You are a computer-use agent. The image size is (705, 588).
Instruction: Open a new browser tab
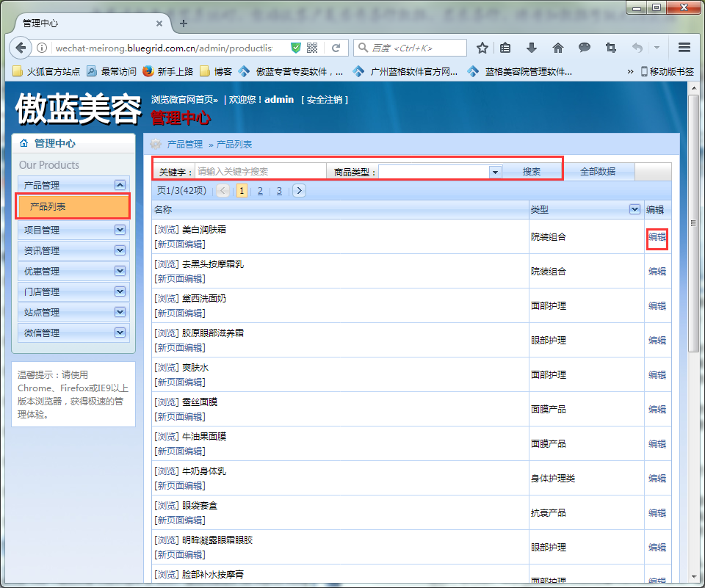click(x=182, y=23)
